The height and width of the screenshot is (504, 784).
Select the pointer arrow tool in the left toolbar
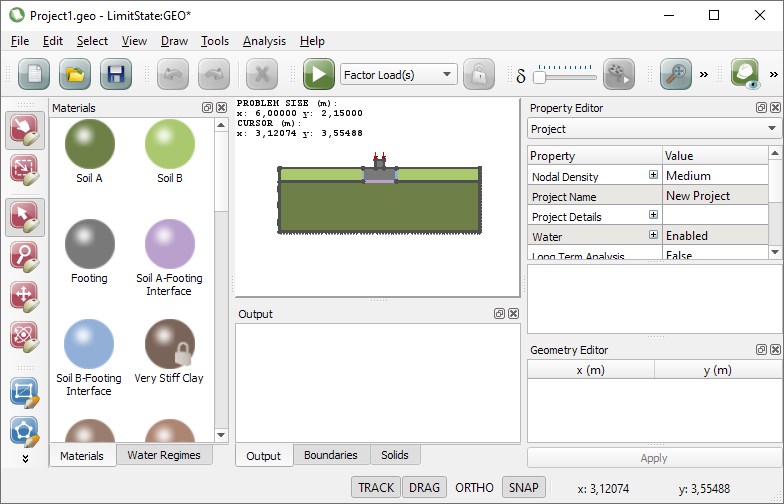tap(24, 216)
